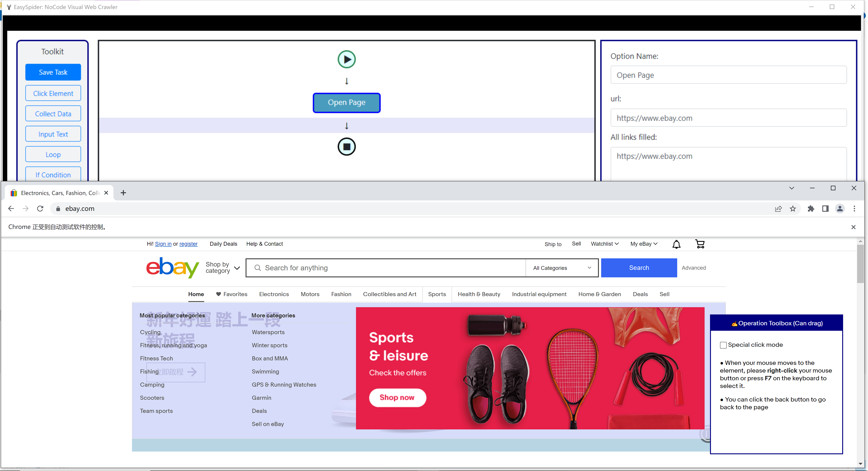Open the Cycling category link
This screenshot has width=868, height=471.
150,332
